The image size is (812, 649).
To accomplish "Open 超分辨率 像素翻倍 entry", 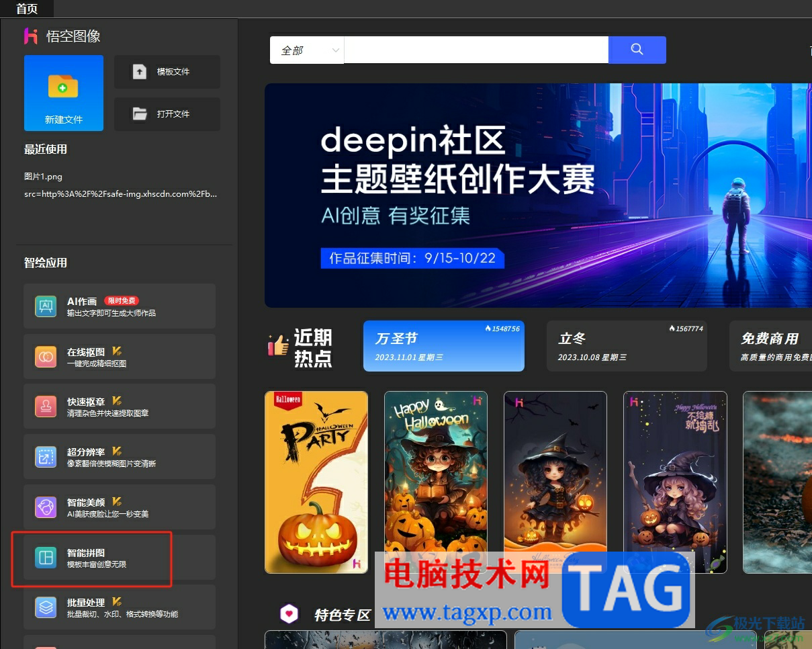I will tap(120, 457).
